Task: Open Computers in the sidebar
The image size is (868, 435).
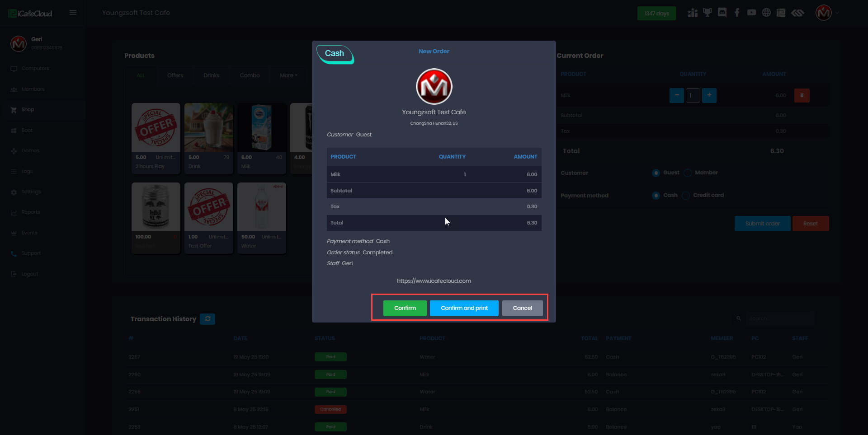Action: (35, 69)
